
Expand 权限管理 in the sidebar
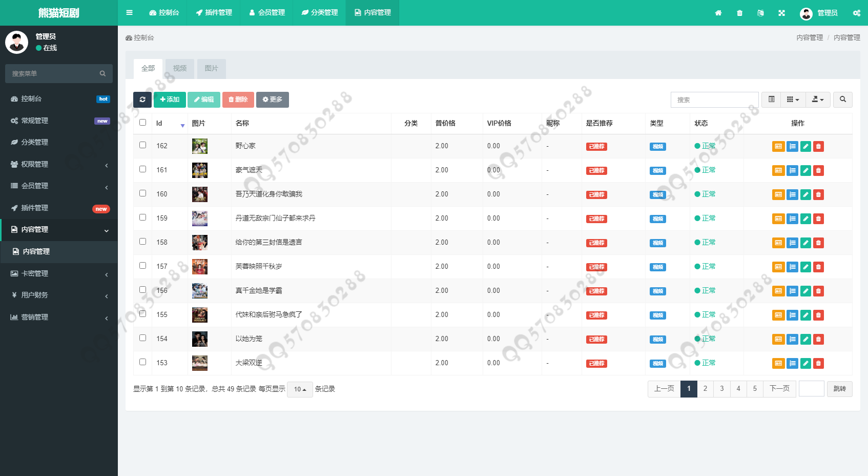click(x=59, y=164)
